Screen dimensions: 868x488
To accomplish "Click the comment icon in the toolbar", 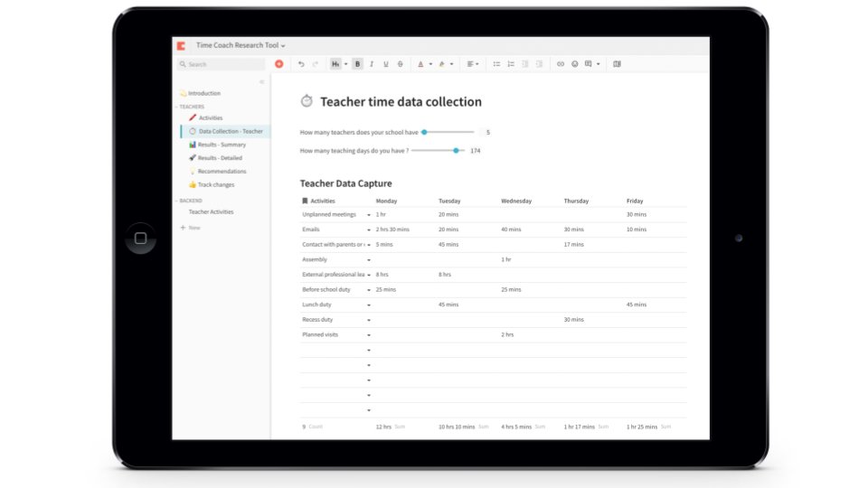I will (x=589, y=64).
